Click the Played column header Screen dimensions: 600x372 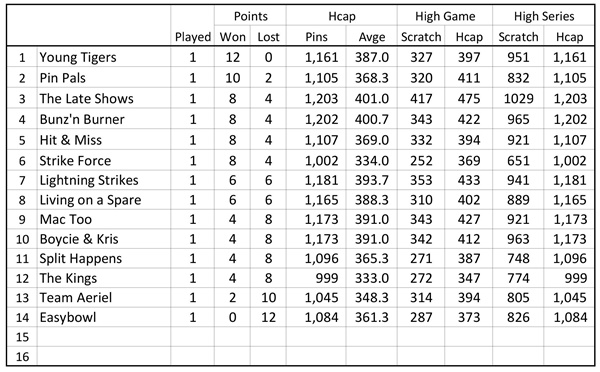click(192, 37)
